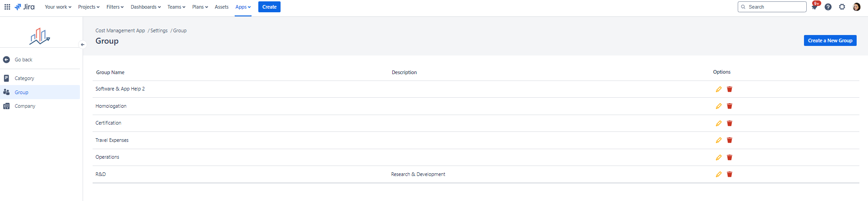Click the Go back arrow icon
The image size is (868, 201).
[x=6, y=60]
